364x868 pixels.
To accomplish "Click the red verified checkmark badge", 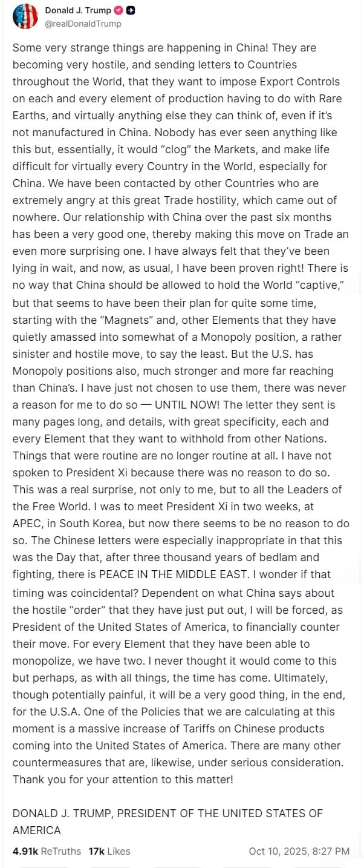I will pyautogui.click(x=119, y=10).
